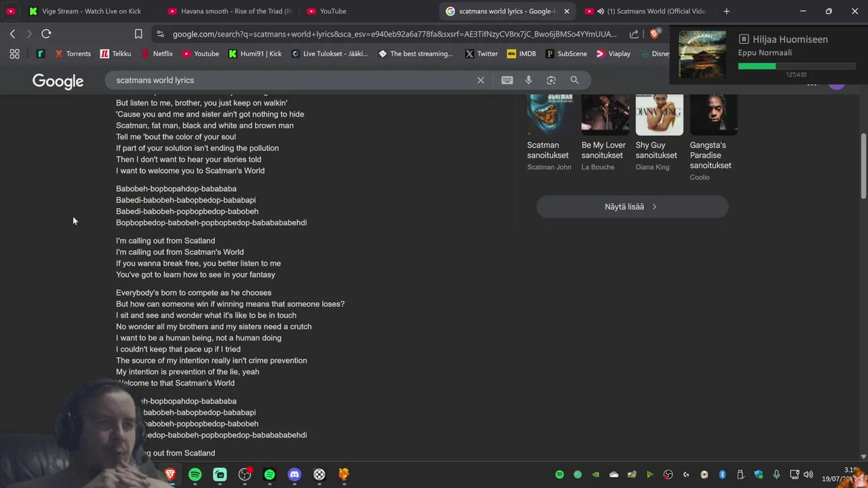Open site information icon in address bar
The image size is (868, 488).
click(x=160, y=34)
